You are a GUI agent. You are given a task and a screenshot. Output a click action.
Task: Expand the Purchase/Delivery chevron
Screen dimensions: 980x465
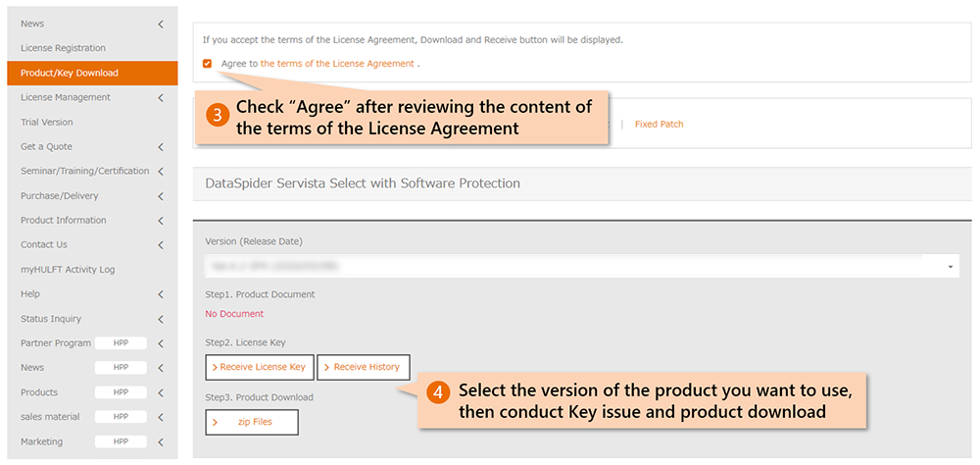tap(161, 196)
